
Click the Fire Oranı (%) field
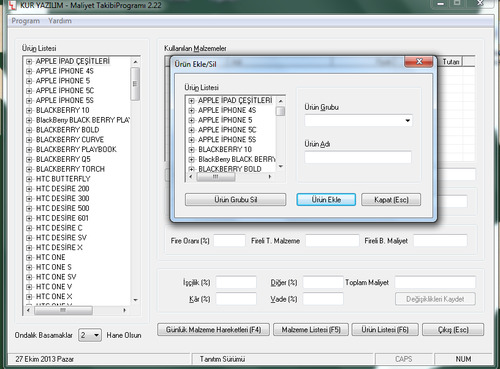[229, 240]
